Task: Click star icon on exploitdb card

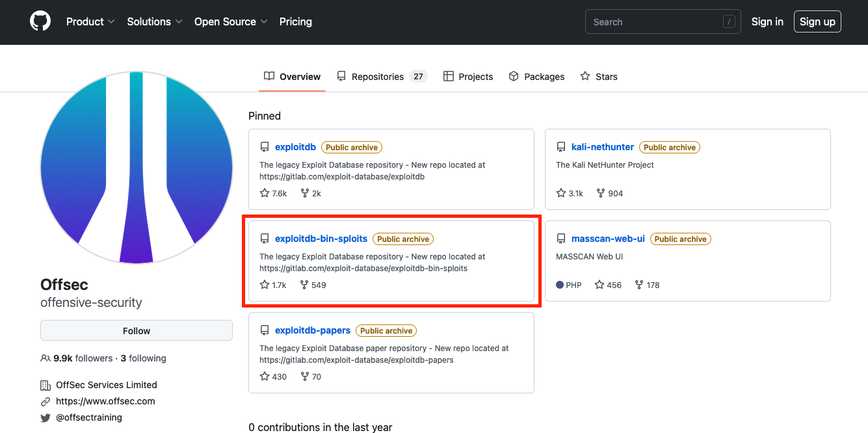Action: 265,193
